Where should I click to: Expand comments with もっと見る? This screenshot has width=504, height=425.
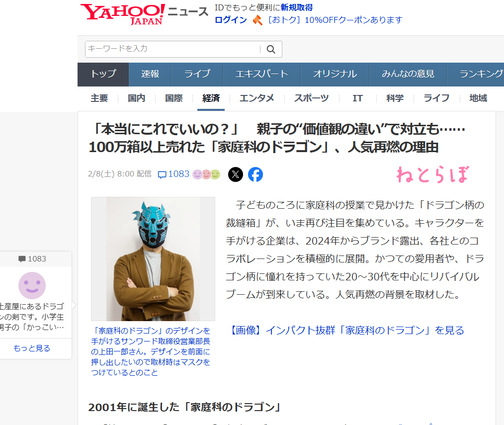(x=32, y=348)
